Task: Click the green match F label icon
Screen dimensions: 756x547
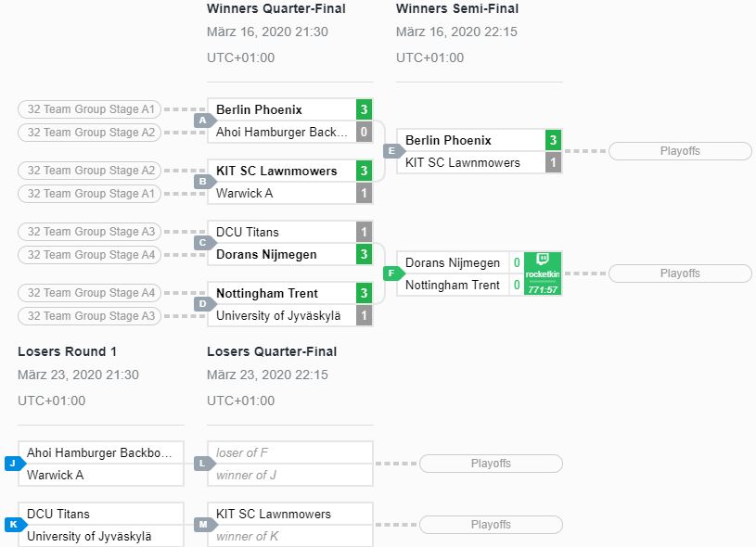Action: 391,273
